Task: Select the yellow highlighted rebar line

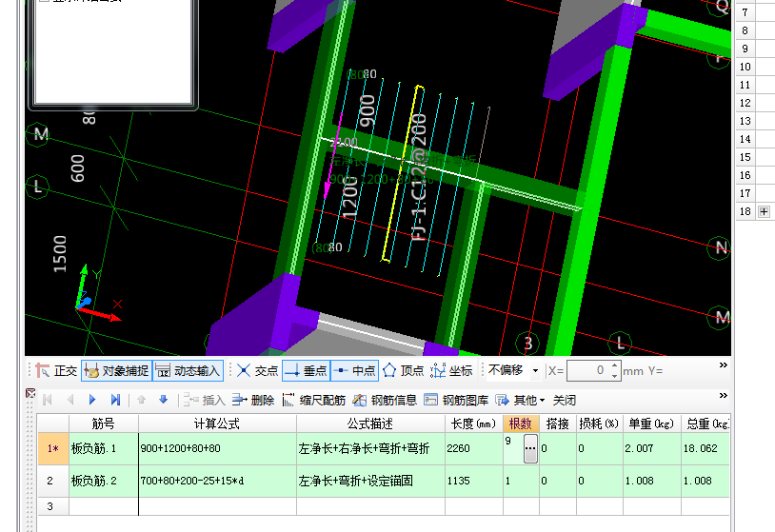Action: pyautogui.click(x=403, y=173)
